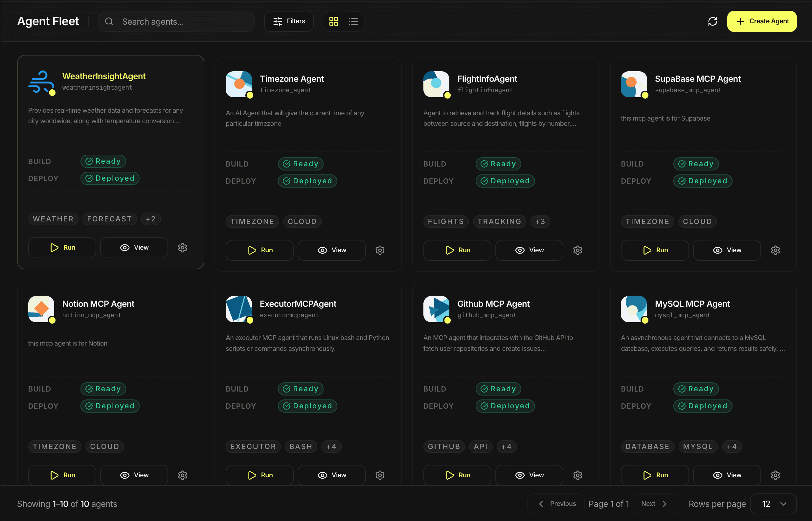The image size is (812, 521).
Task: Open the Rows per page dropdown
Action: pos(773,504)
